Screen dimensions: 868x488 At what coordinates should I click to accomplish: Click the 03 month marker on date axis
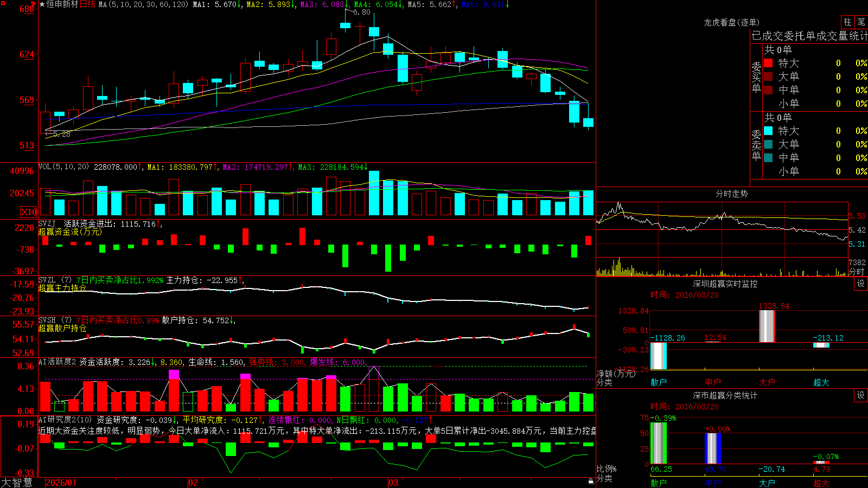(x=393, y=483)
